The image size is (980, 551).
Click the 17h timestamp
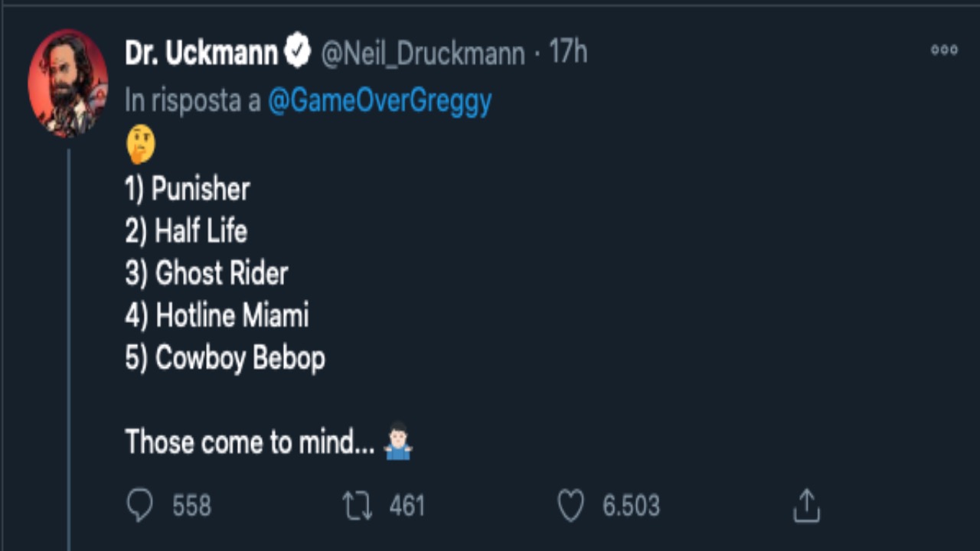(x=567, y=53)
